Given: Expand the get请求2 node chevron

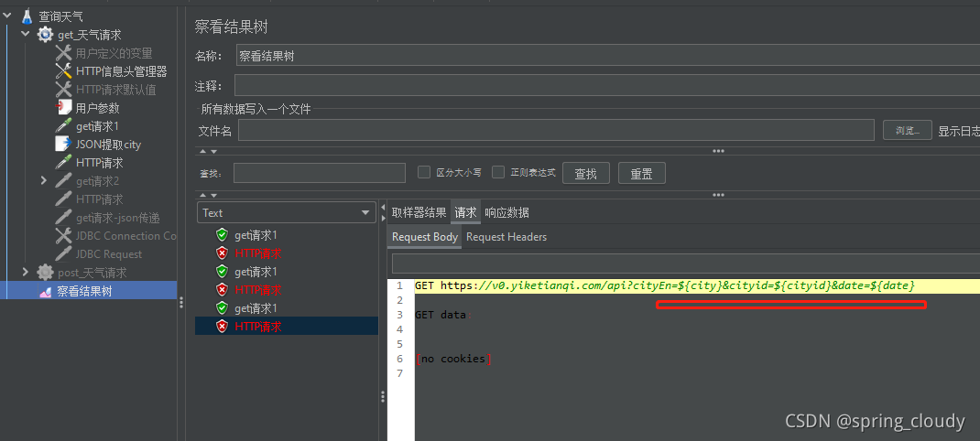Looking at the screenshot, I should pyautogui.click(x=44, y=180).
